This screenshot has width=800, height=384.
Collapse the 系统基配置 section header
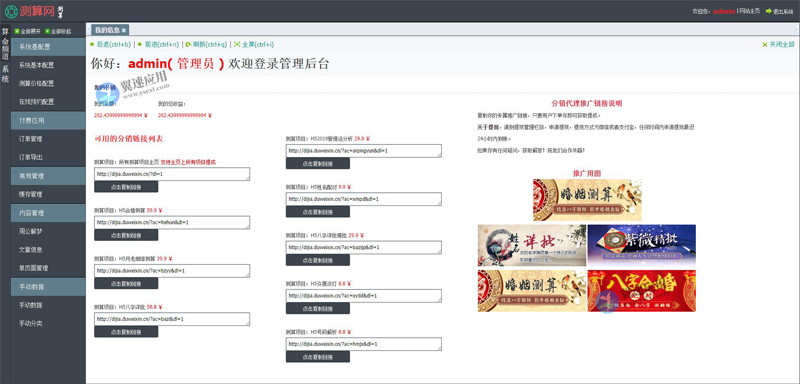pyautogui.click(x=48, y=47)
